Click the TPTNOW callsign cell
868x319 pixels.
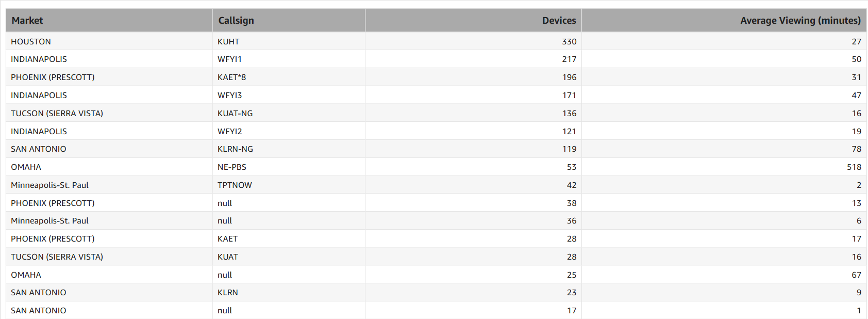pyautogui.click(x=235, y=185)
